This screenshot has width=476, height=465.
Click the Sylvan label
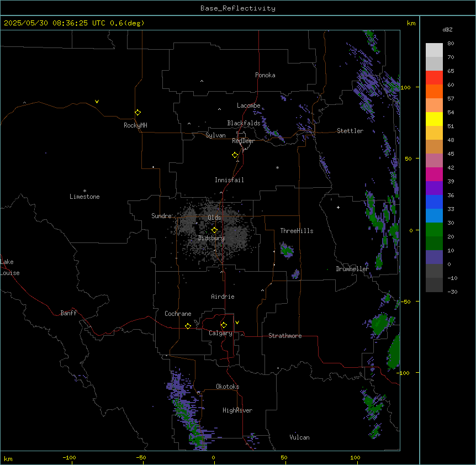[215, 135]
